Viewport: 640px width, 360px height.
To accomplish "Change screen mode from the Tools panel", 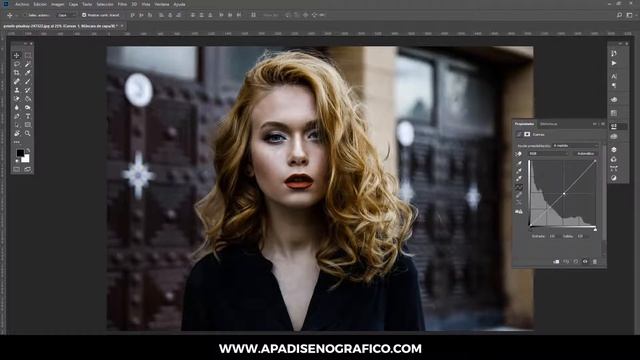I will [x=28, y=169].
